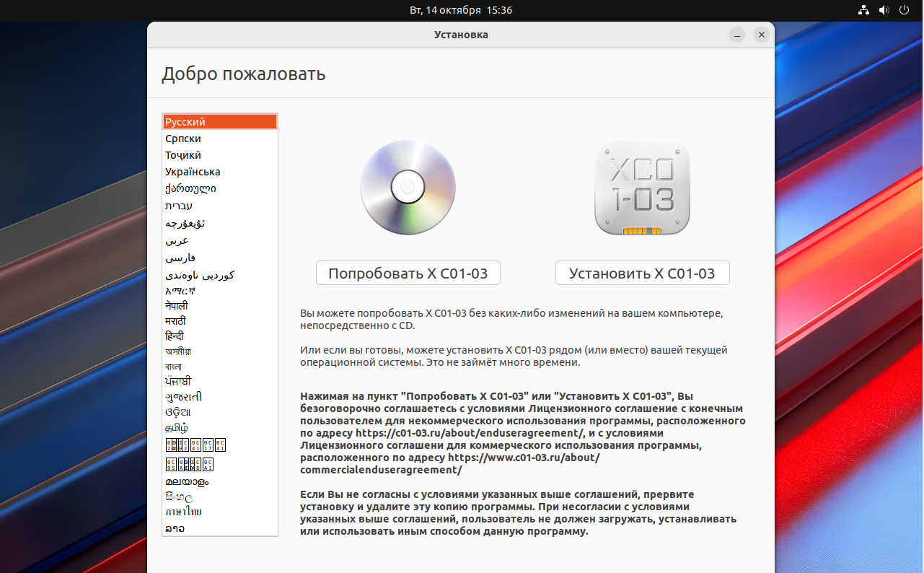924x573 pixels.
Task: Minimize the installer window
Action: [736, 35]
